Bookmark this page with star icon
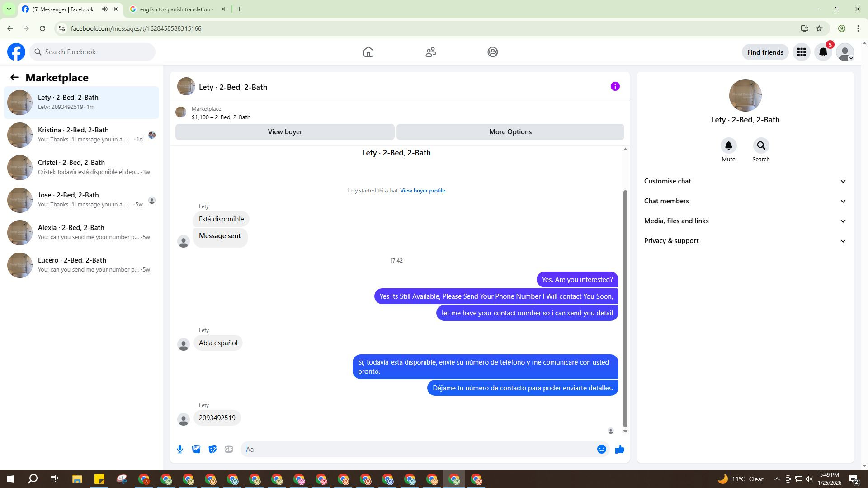Viewport: 868px width, 488px height. coord(819,28)
